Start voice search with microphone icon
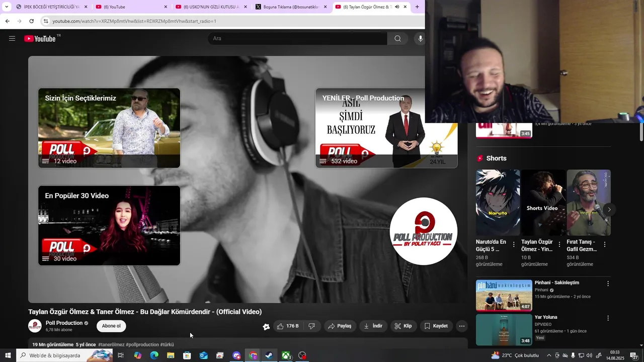The height and width of the screenshot is (362, 644). click(420, 39)
